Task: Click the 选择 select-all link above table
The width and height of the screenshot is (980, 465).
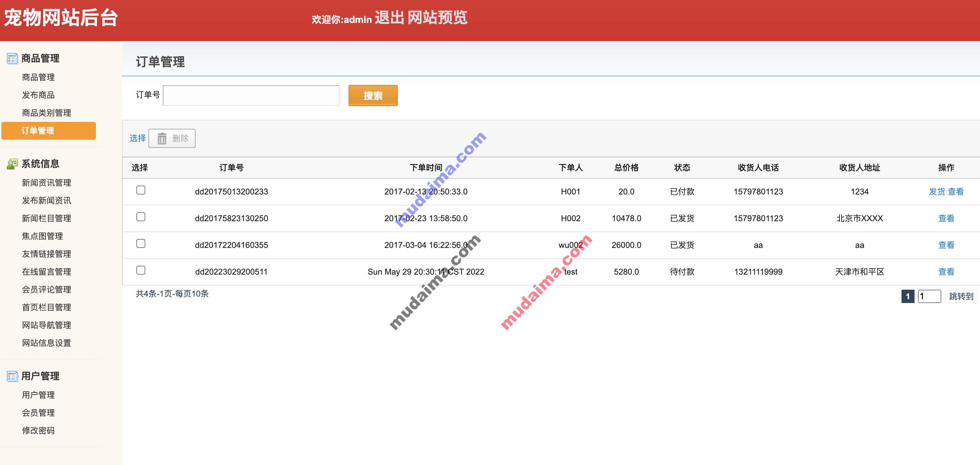Action: (138, 138)
